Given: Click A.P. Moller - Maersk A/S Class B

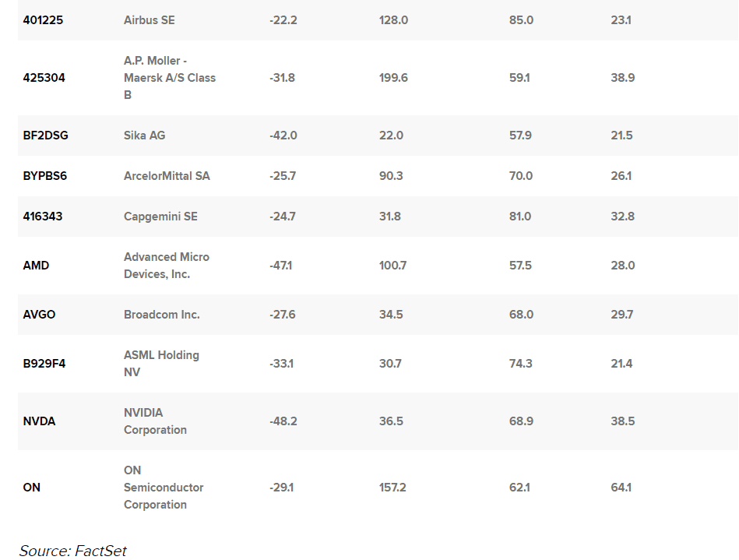Looking at the screenshot, I should pos(169,78).
